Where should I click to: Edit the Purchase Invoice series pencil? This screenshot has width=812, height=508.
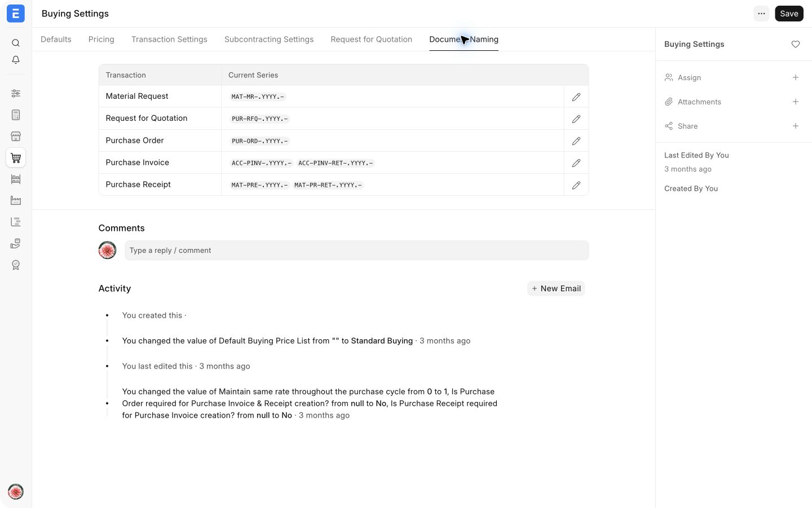576,163
